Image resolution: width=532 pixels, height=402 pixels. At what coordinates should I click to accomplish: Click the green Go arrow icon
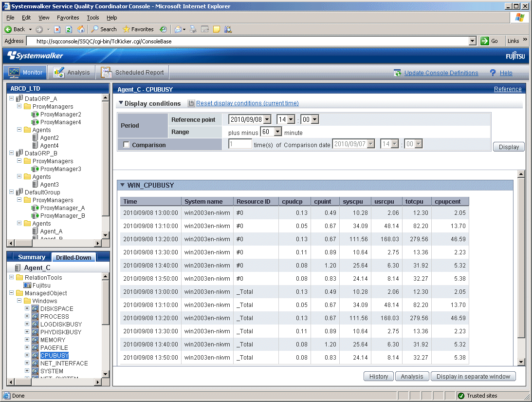click(x=484, y=41)
